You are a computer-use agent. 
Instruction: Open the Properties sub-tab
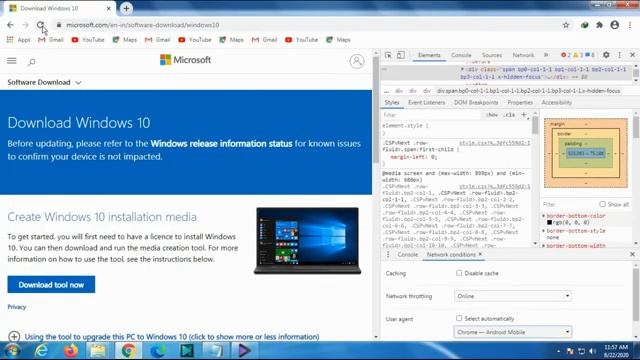coord(520,102)
